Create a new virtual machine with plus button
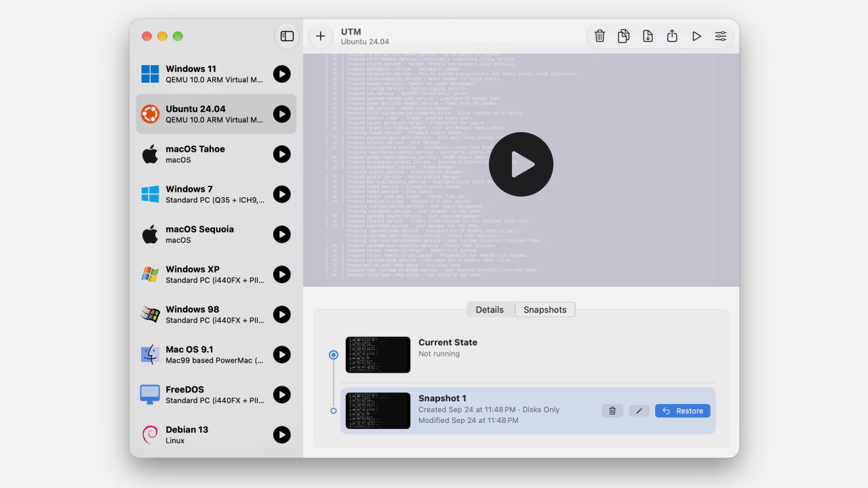 [x=321, y=36]
